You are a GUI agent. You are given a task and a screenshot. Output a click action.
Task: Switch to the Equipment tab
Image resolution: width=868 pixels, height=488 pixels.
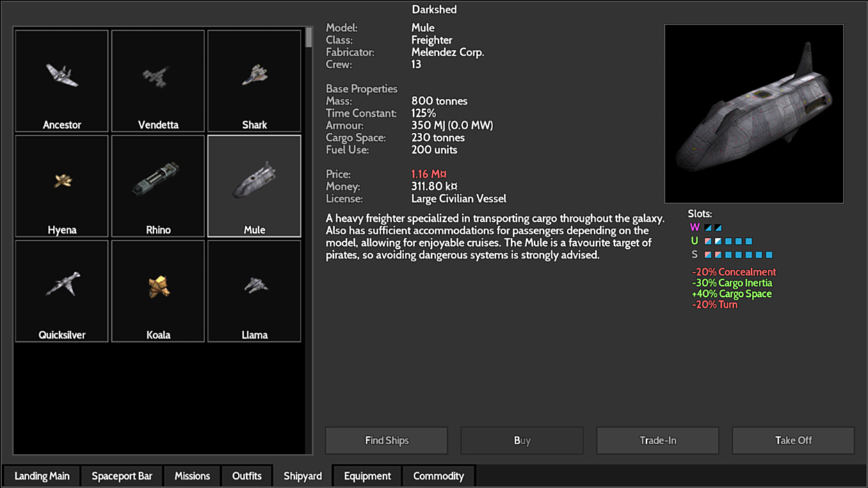[x=367, y=476]
